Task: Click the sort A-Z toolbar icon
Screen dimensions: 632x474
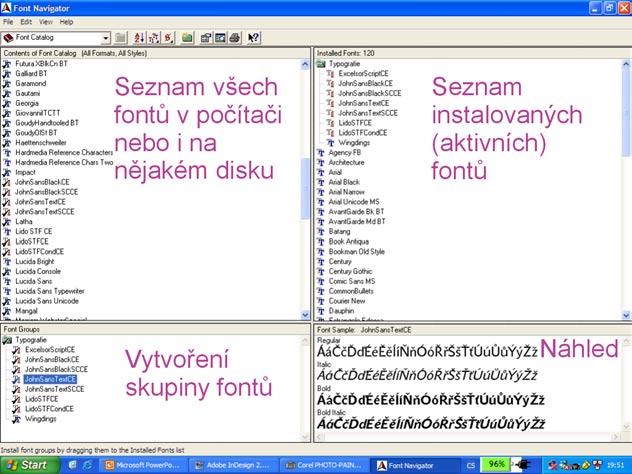Action: [139, 38]
